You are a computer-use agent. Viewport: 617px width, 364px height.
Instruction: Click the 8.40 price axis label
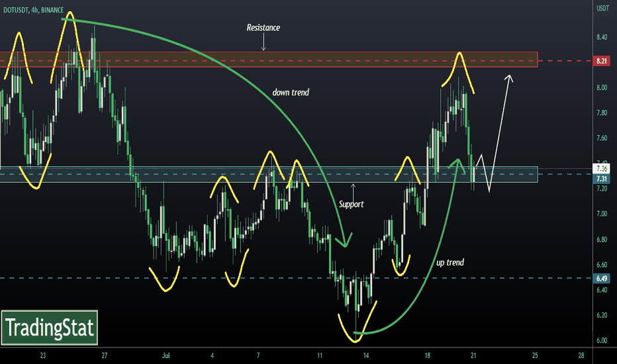pyautogui.click(x=602, y=37)
